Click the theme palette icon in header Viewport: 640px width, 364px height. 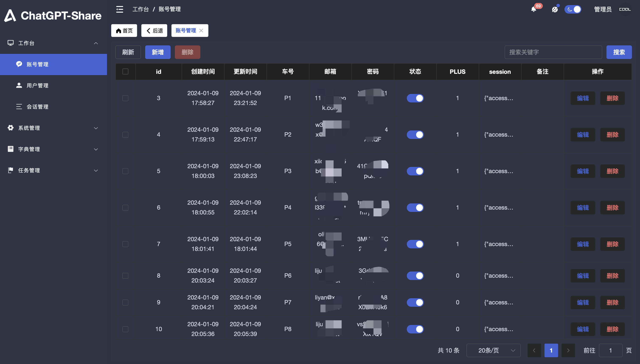pos(555,10)
